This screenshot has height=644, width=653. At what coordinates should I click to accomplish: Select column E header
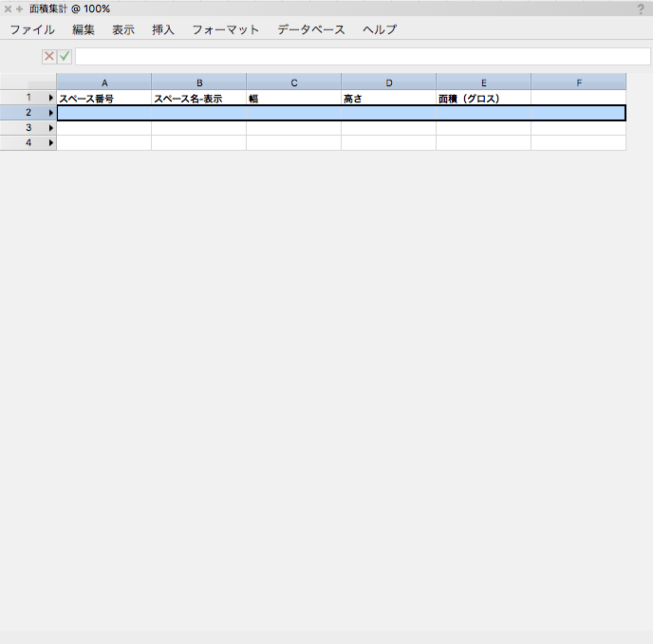click(484, 83)
